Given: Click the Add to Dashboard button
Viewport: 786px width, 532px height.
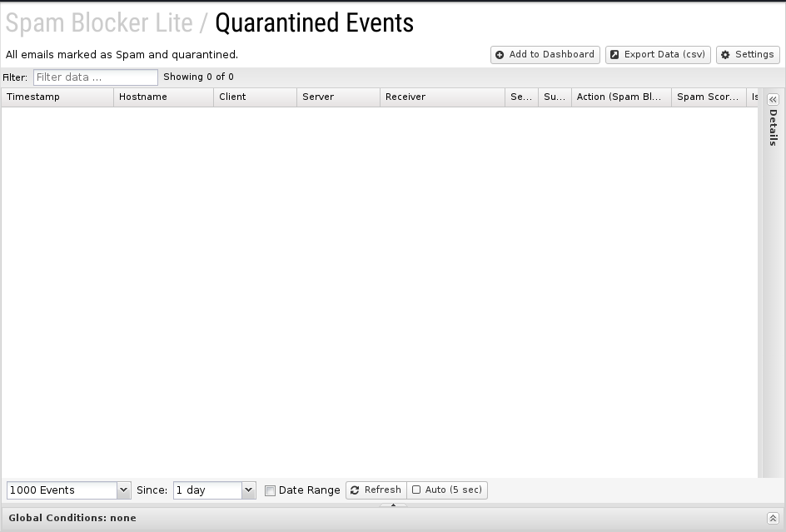Looking at the screenshot, I should [x=545, y=55].
